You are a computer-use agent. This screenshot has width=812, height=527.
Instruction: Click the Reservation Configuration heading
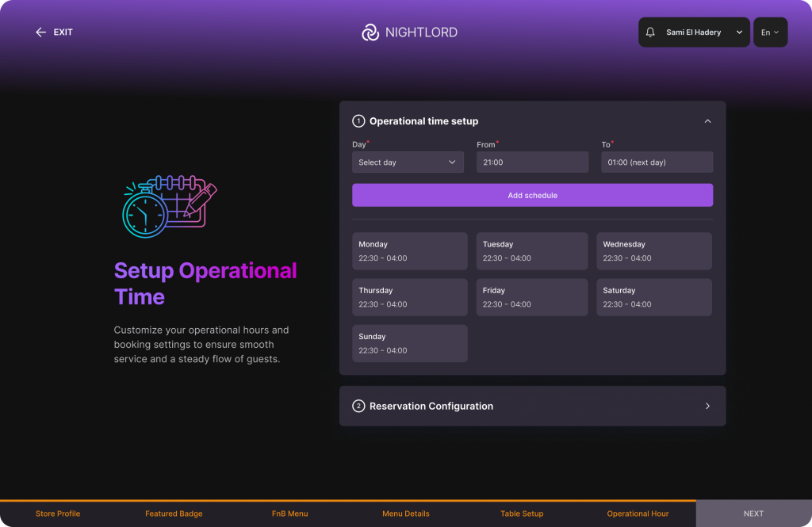pos(431,406)
